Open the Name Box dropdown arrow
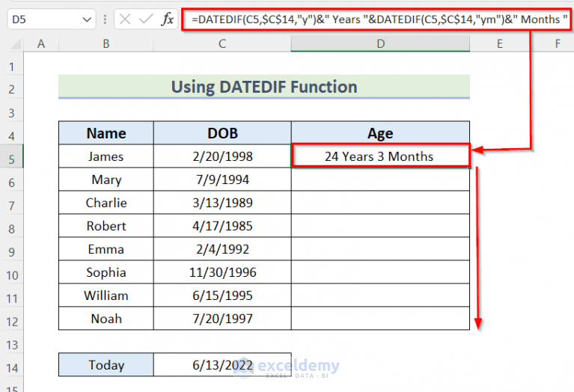The width and height of the screenshot is (574, 392). [x=87, y=19]
